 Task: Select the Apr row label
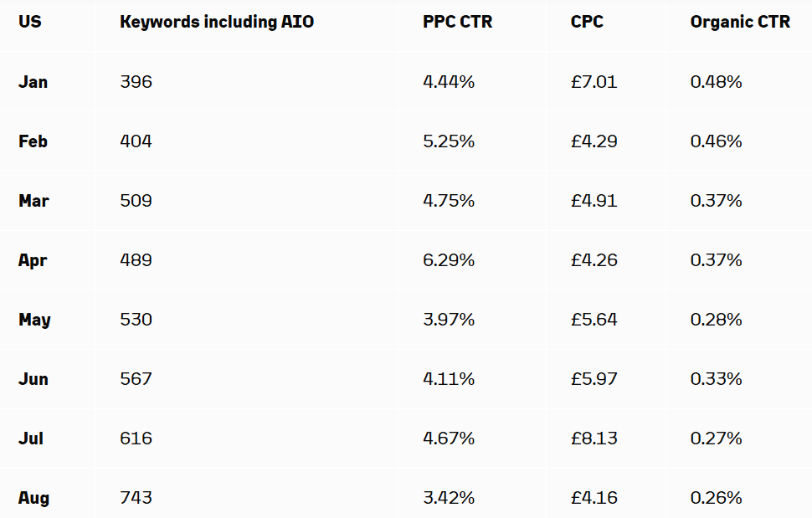click(33, 260)
